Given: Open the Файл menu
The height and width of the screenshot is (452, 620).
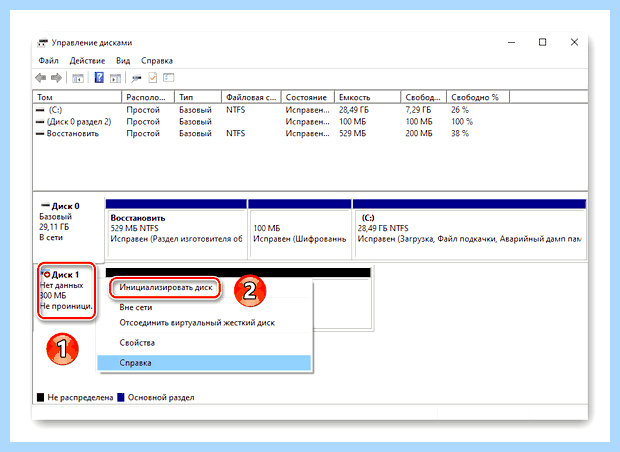Looking at the screenshot, I should 48,61.
